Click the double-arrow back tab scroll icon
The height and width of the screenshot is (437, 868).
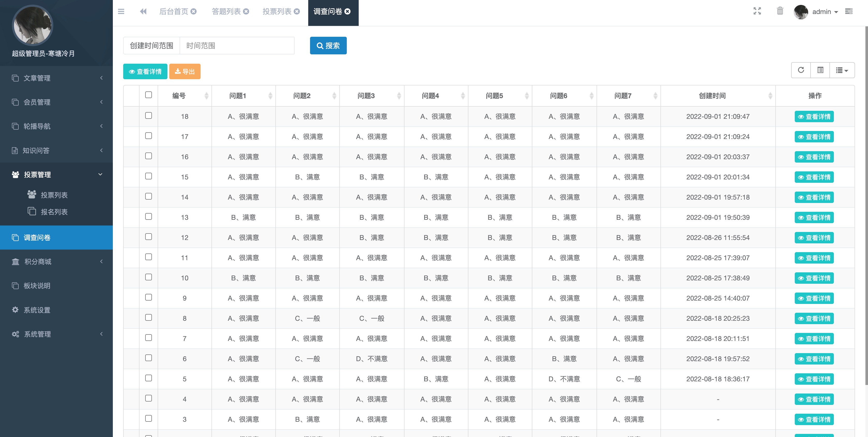(143, 11)
